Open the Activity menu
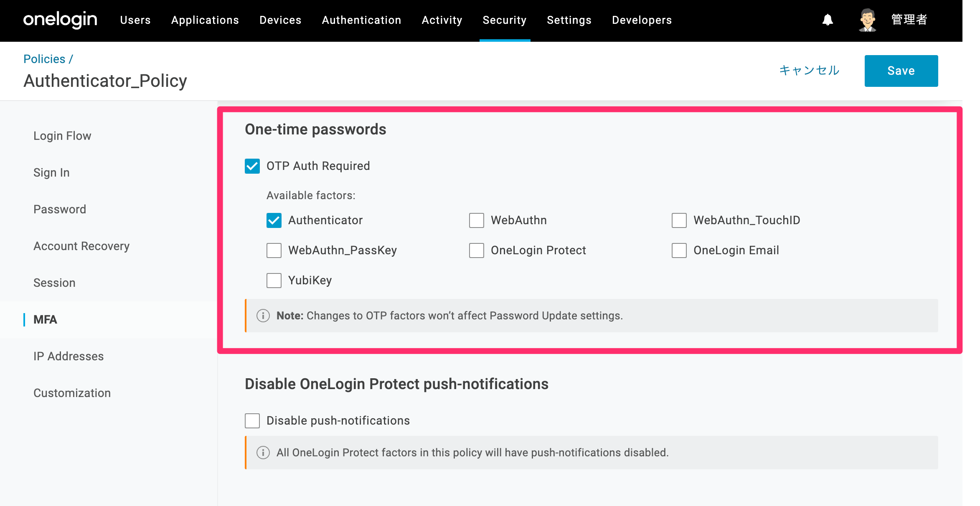This screenshot has width=980, height=506. (442, 20)
